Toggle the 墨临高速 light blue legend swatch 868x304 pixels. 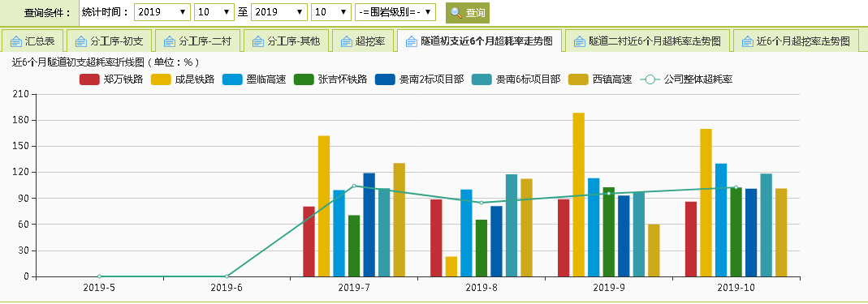(232, 79)
